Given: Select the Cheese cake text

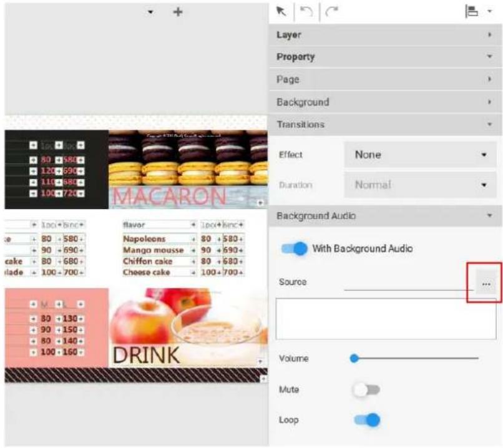Looking at the screenshot, I should click(x=146, y=272).
